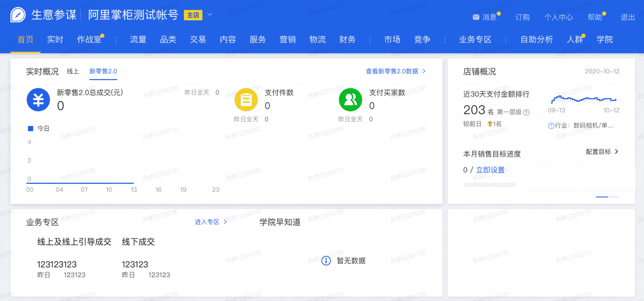Click the 123123123 value
This screenshot has height=301, width=644.
click(57, 264)
